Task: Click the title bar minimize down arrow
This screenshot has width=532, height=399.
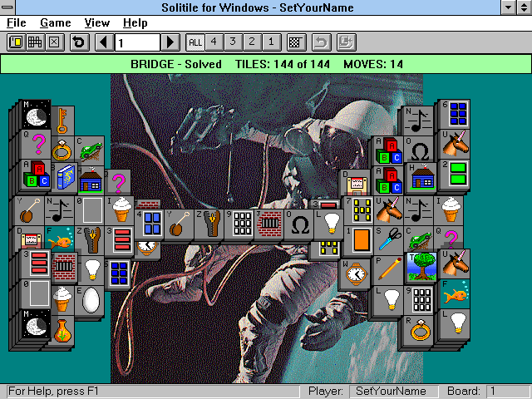Action: [x=508, y=7]
